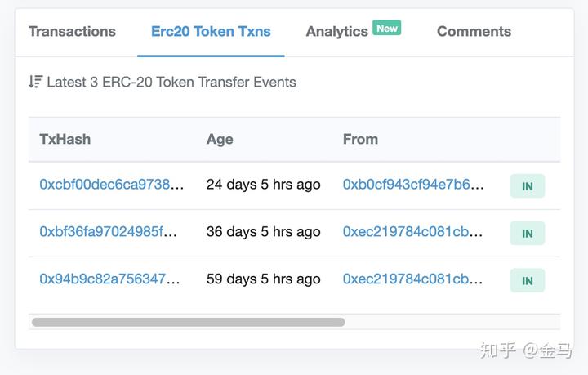This screenshot has height=375, width=588.
Task: Open the Transactions tab
Action: pos(72,32)
